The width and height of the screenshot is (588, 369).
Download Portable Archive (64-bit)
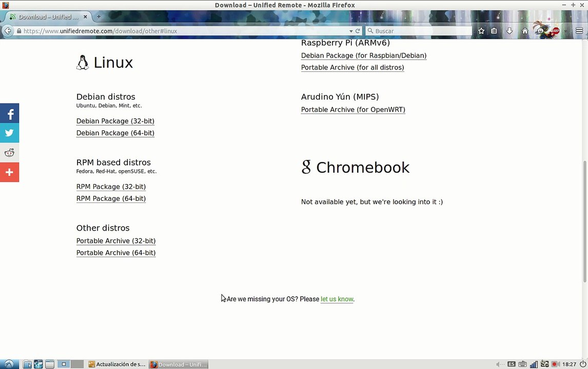(x=116, y=253)
